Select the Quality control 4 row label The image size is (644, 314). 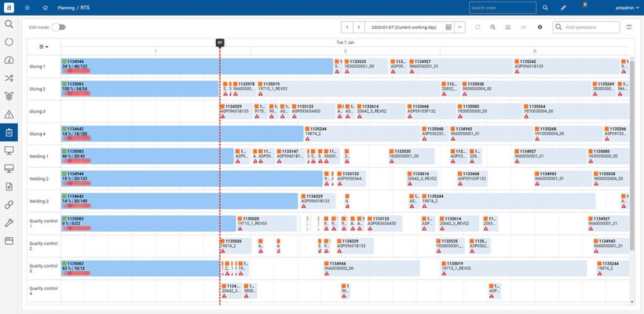click(x=43, y=291)
